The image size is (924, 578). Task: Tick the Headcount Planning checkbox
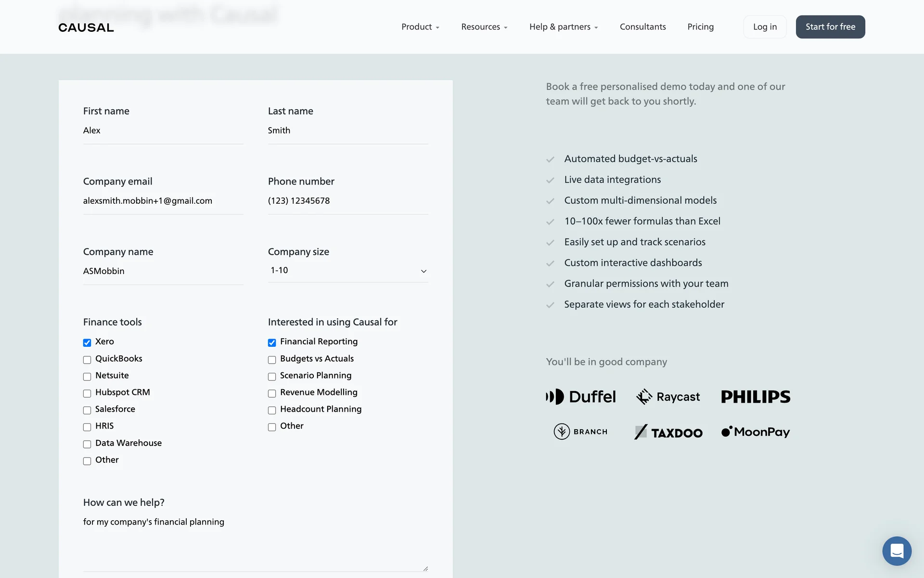pos(272,410)
